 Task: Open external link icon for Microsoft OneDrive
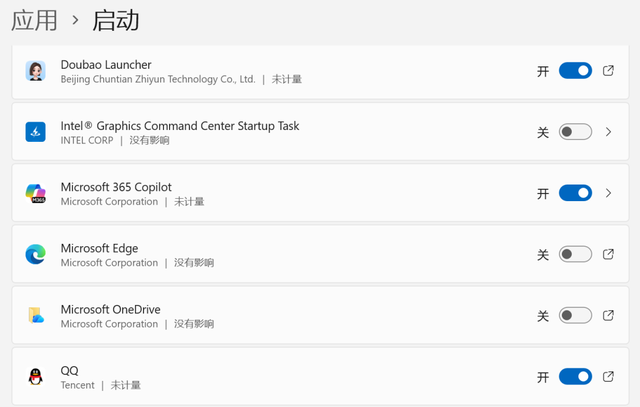click(x=609, y=316)
